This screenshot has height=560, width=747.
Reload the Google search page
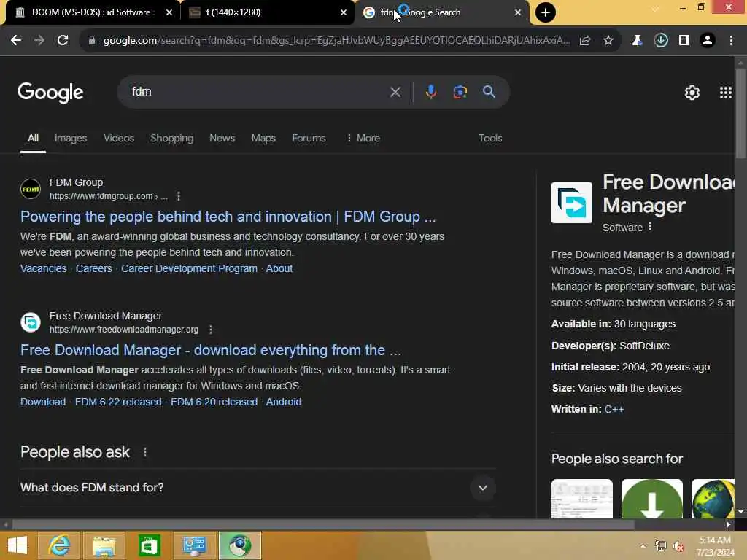[x=63, y=41]
